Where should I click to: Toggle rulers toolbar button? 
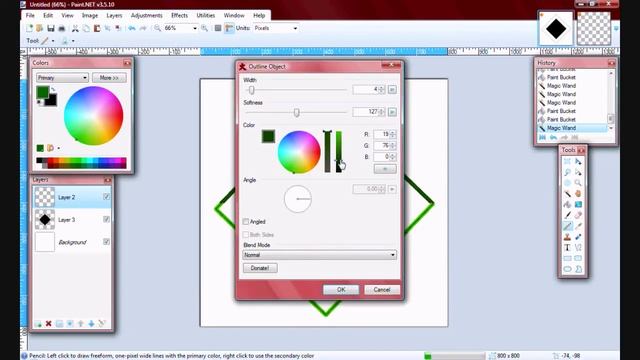229,28
